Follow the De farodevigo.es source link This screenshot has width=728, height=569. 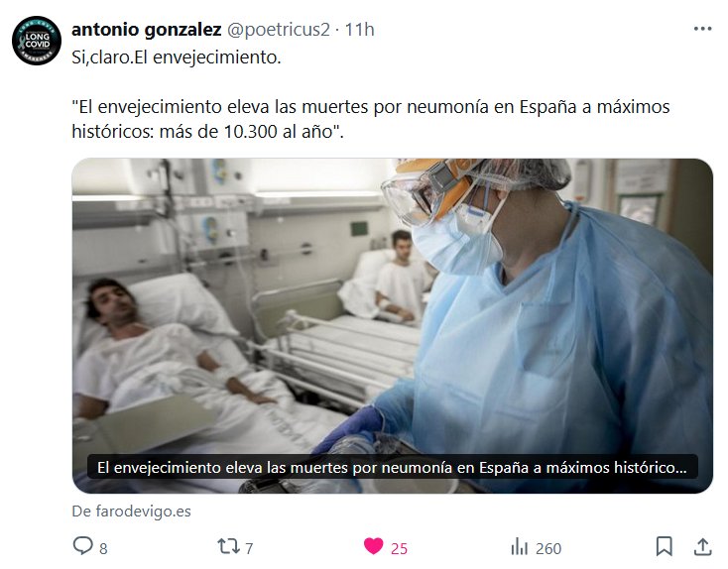pyautogui.click(x=131, y=512)
